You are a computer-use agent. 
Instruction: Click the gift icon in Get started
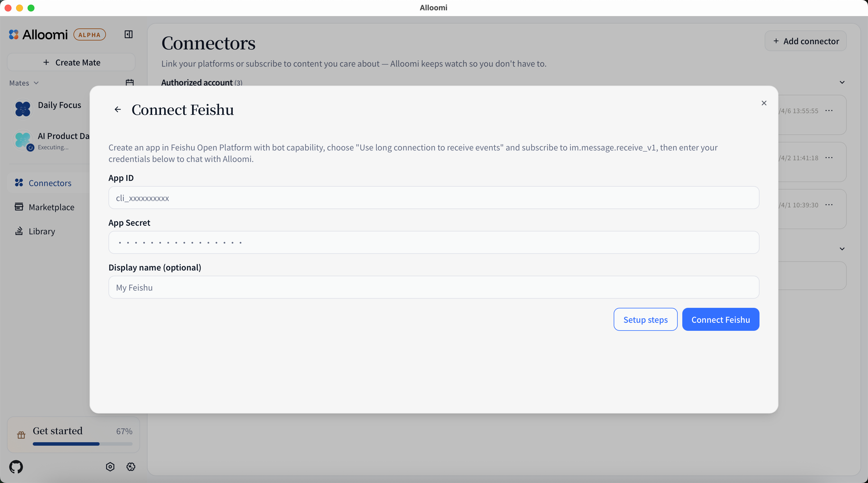coord(21,435)
